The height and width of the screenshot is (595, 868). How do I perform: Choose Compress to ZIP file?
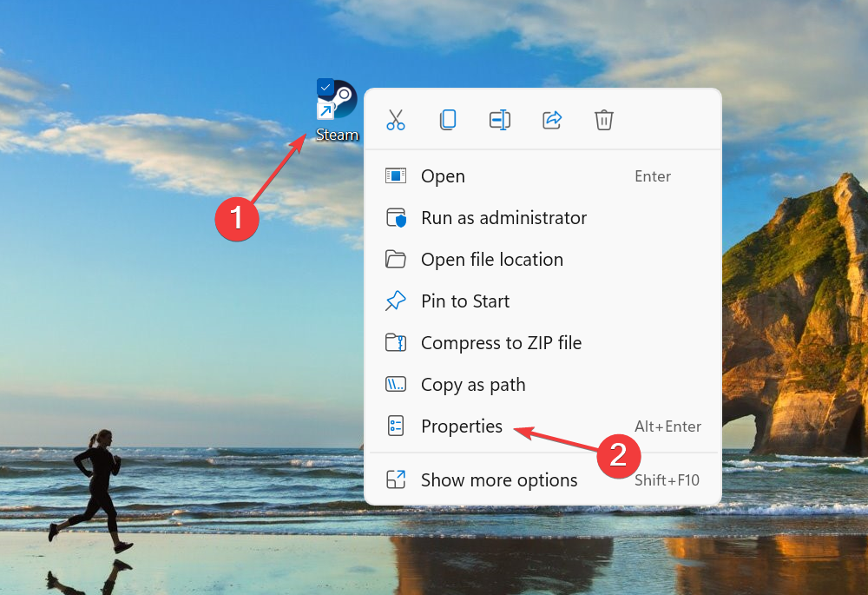click(542, 343)
